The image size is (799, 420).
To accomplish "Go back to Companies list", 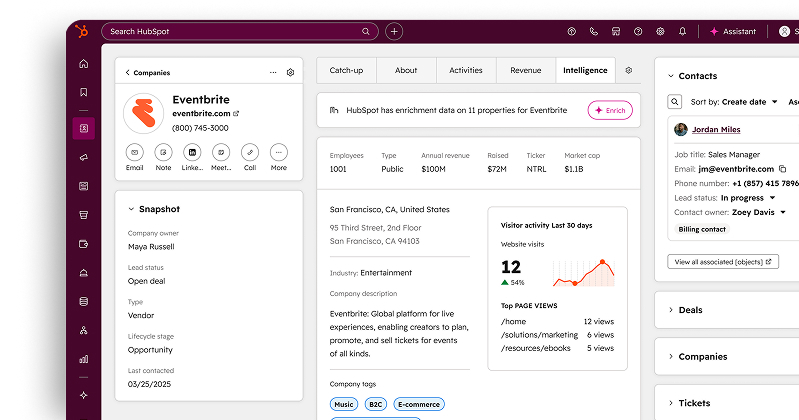I will point(148,72).
